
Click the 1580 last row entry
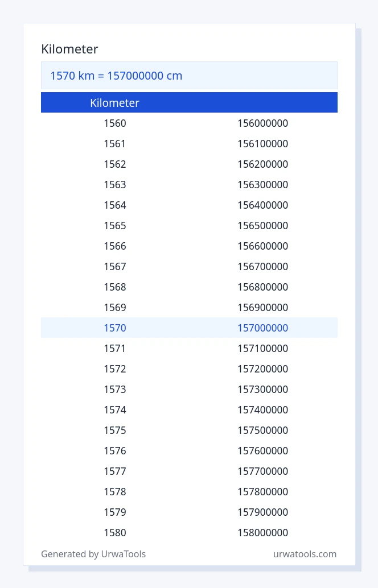click(x=115, y=532)
